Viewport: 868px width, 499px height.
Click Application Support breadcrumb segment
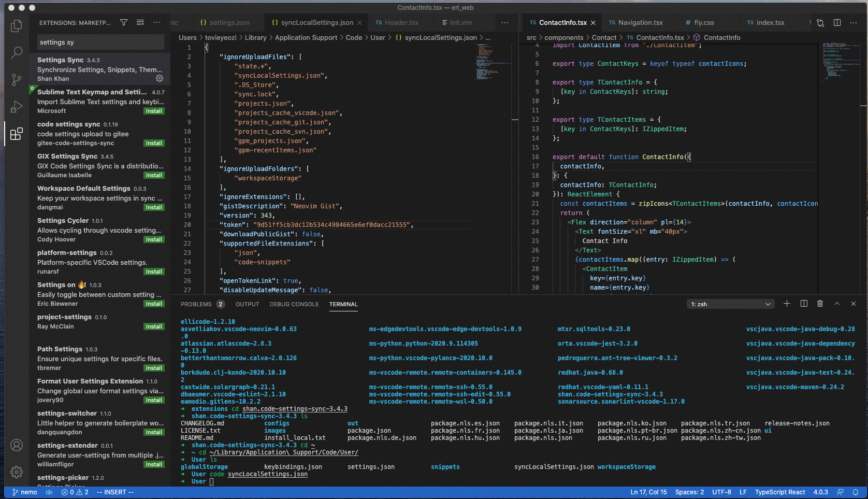click(306, 38)
